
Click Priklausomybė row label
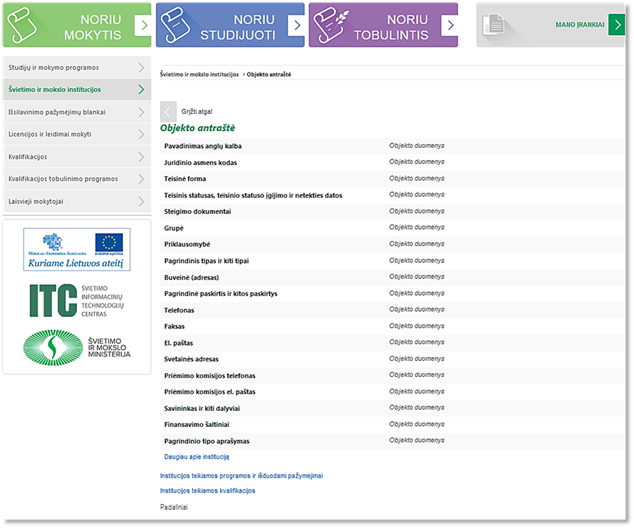click(x=187, y=244)
